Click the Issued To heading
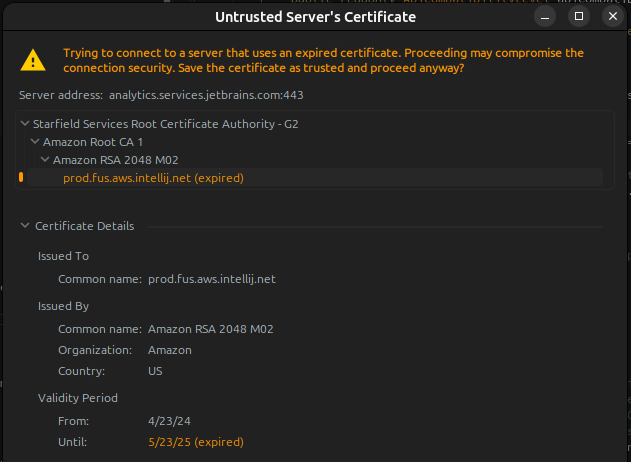 (63, 256)
